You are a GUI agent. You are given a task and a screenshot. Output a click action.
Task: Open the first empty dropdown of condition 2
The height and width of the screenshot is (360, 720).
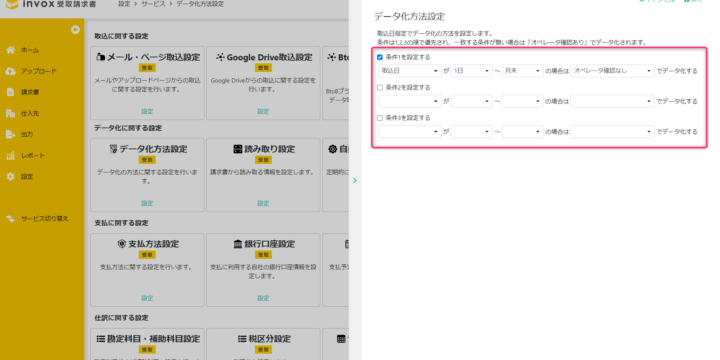tap(410, 101)
